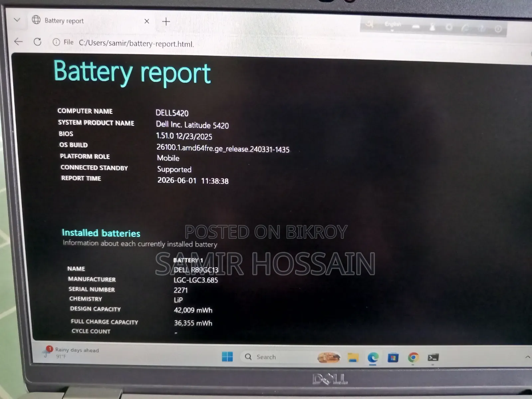This screenshot has width=532, height=399.
Task: Click the keyboard layout icon in Avro bar
Action: pos(416,27)
